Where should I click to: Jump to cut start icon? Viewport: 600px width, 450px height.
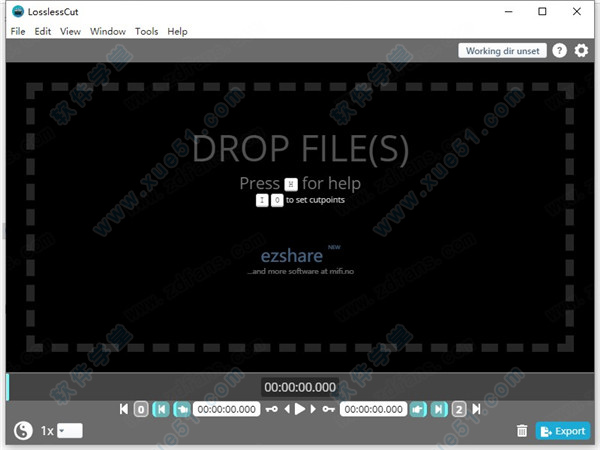coord(161,409)
